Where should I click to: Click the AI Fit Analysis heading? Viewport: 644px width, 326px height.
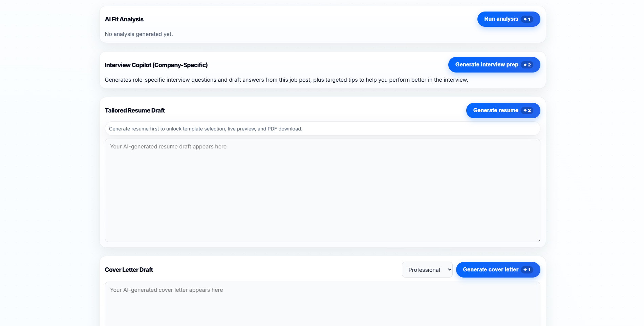point(124,19)
